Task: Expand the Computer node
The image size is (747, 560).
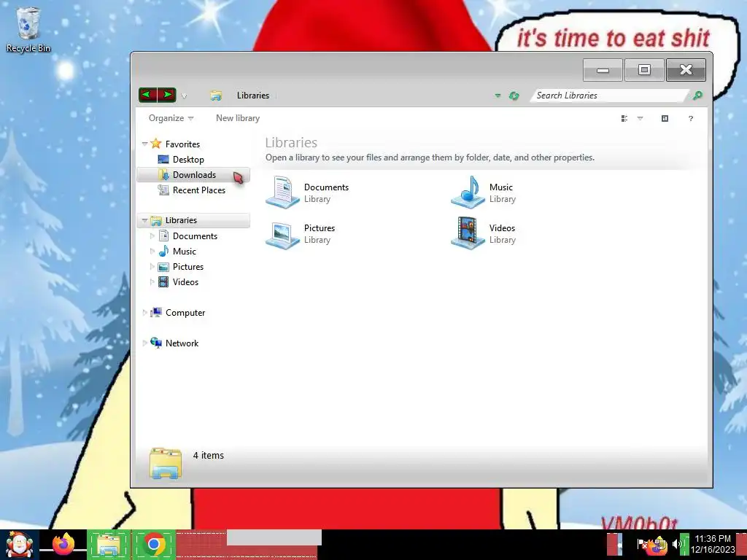Action: [x=144, y=313]
